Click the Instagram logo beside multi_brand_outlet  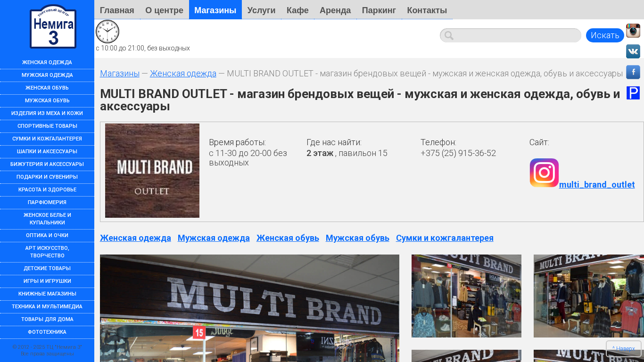coord(544,173)
